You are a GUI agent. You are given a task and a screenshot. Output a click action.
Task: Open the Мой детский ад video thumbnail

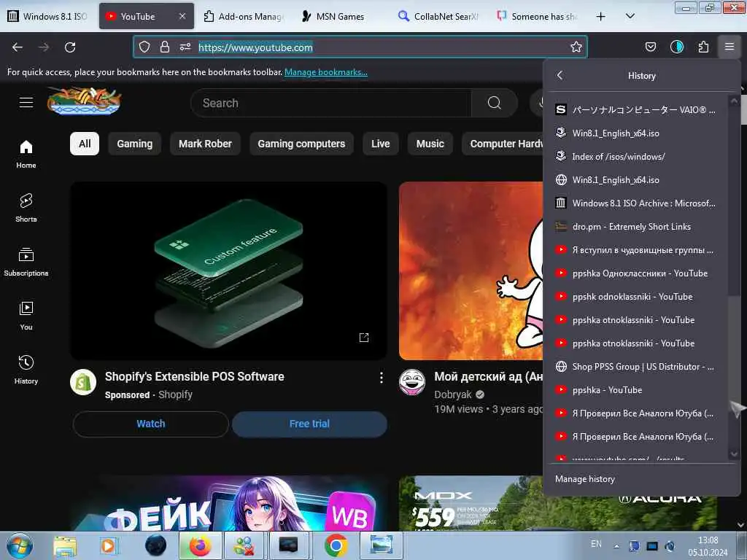471,271
